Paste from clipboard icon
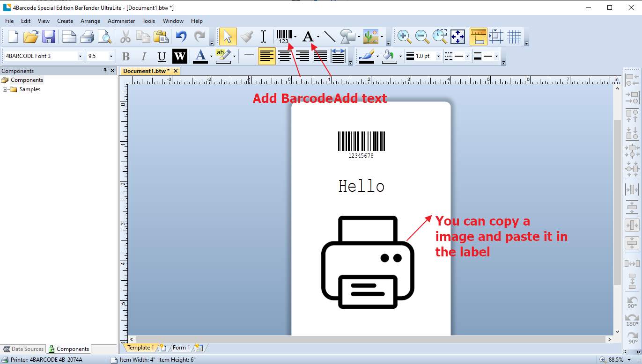 click(161, 37)
